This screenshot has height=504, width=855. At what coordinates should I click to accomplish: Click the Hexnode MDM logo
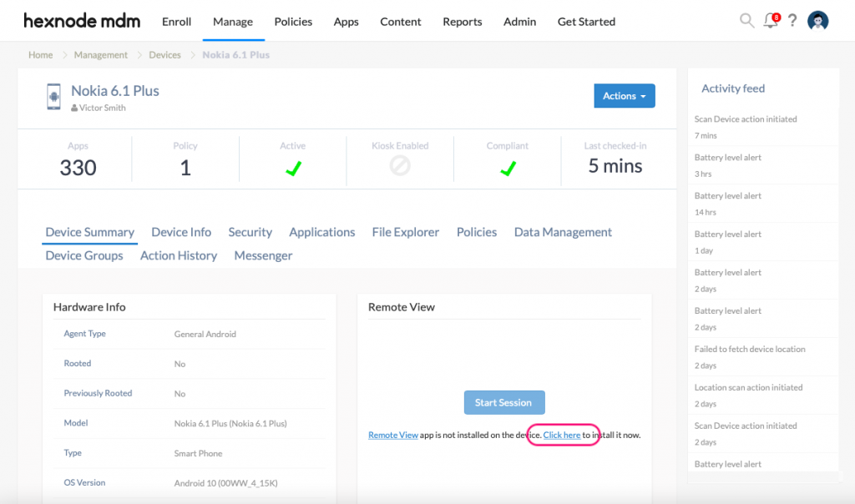point(81,20)
